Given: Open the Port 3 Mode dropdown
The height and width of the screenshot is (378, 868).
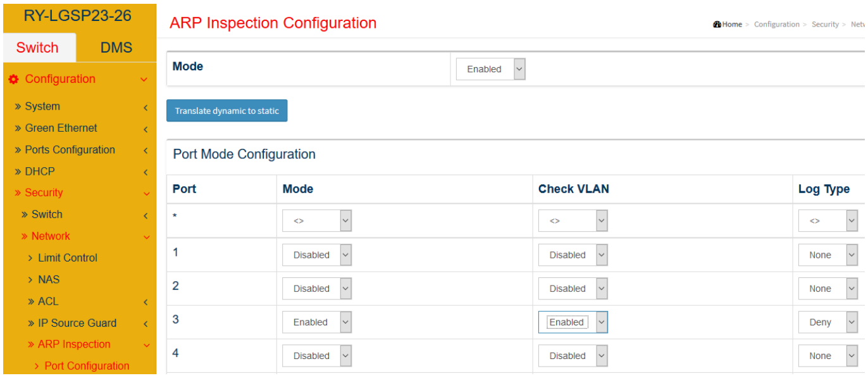Looking at the screenshot, I should (317, 322).
